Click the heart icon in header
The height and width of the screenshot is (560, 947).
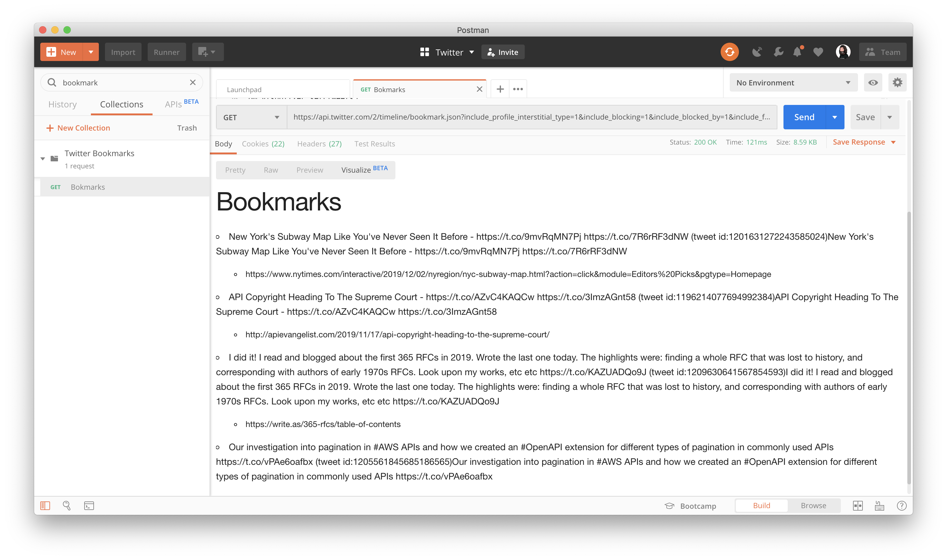(x=818, y=52)
